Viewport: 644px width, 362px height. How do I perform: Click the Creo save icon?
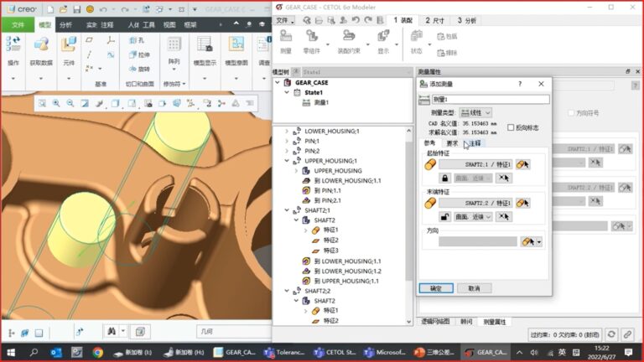point(76,9)
